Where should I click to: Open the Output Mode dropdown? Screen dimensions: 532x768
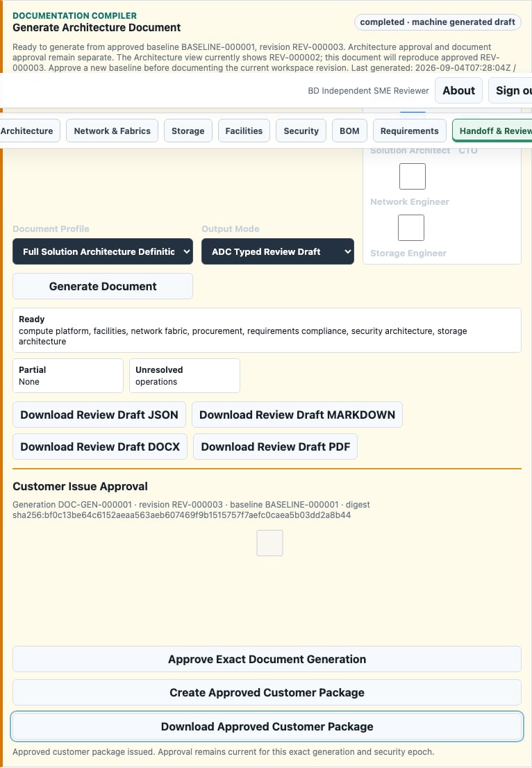[x=278, y=251]
